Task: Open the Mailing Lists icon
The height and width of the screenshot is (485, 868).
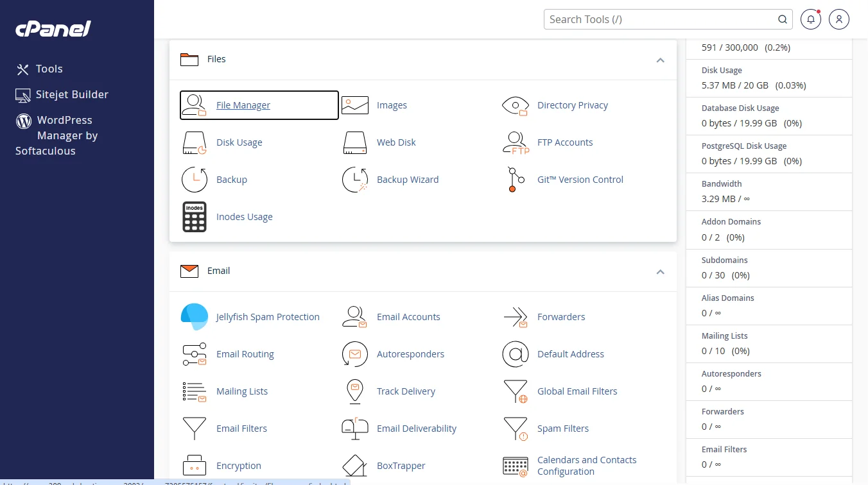Action: point(194,391)
